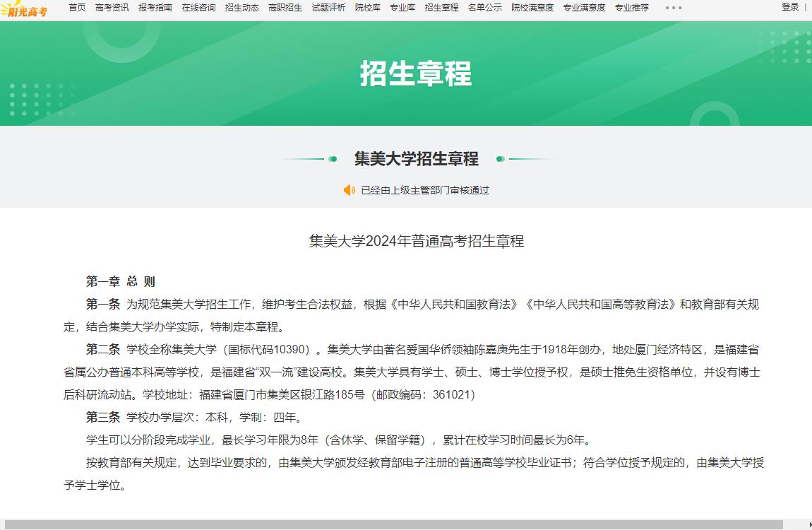Go to 首页 home page
The image size is (812, 530).
[77, 8]
